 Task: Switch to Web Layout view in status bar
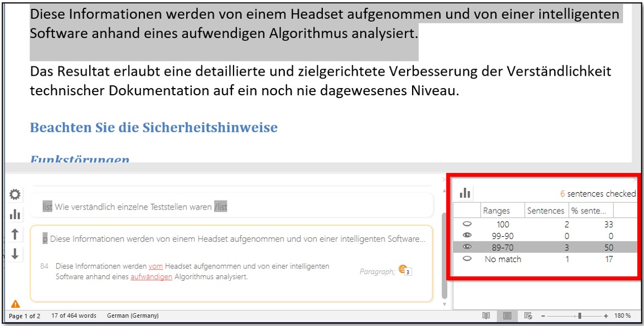(528, 316)
